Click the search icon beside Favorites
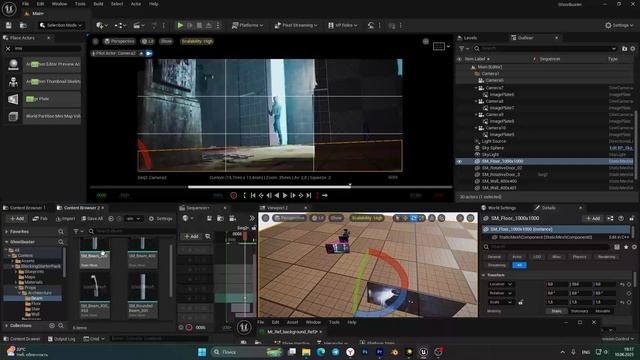Screen dimensions: 640x360 click(61, 231)
